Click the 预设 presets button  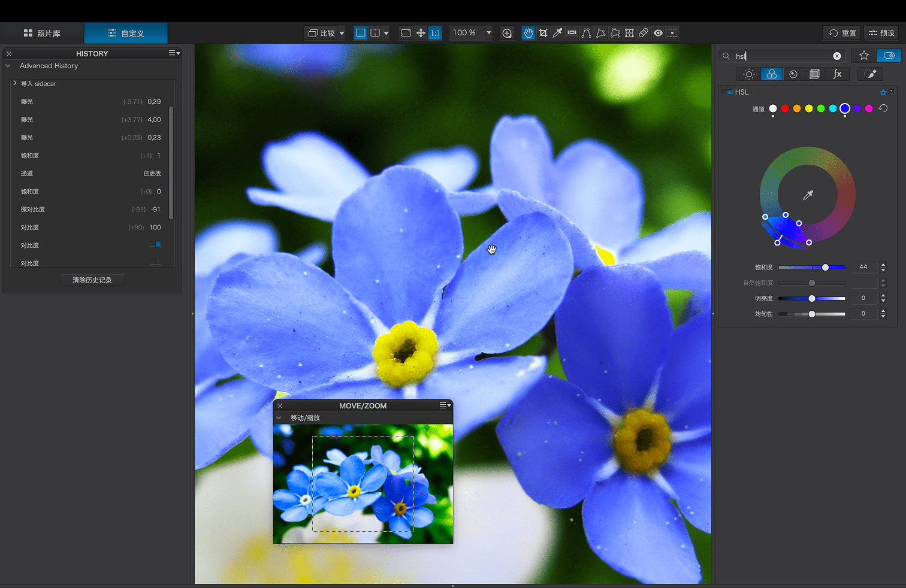(x=881, y=34)
